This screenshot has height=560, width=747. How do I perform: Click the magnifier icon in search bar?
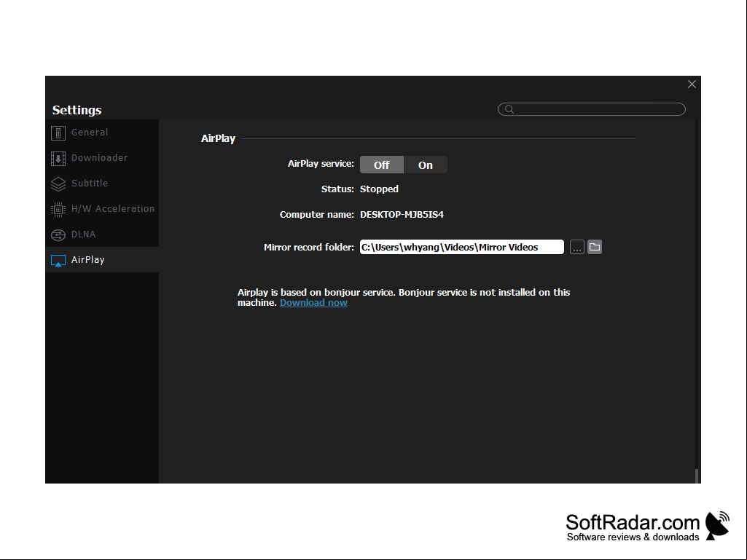(x=509, y=109)
